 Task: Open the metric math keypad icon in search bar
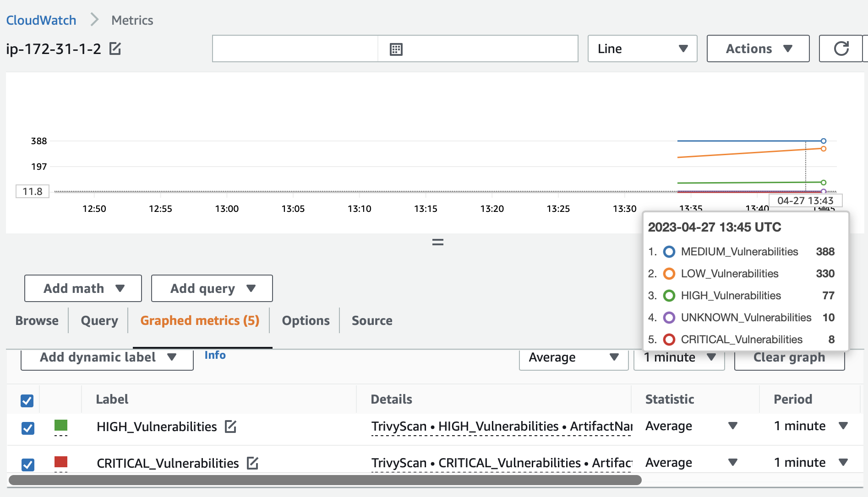tap(396, 49)
